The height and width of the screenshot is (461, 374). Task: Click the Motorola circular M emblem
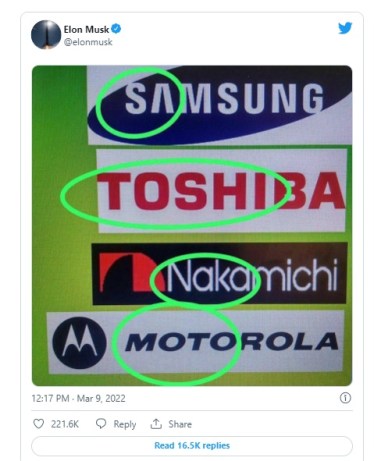[x=79, y=343]
